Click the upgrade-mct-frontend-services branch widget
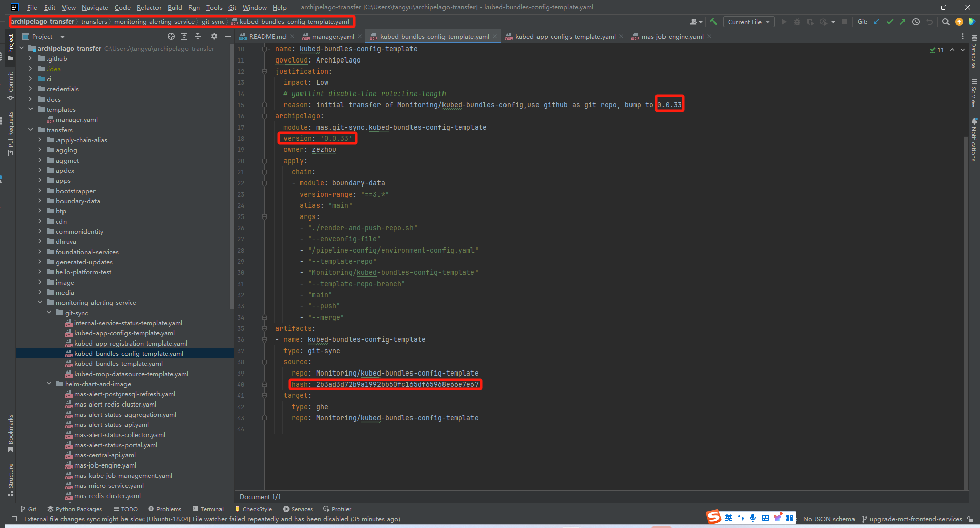 pos(911,519)
